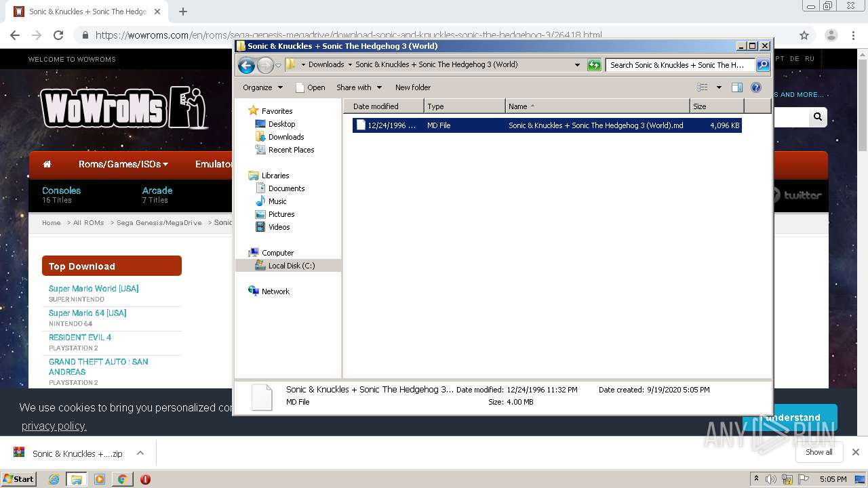Image resolution: width=868 pixels, height=488 pixels.
Task: Open recent locations dropdown beside the forward arrow
Action: click(x=278, y=66)
